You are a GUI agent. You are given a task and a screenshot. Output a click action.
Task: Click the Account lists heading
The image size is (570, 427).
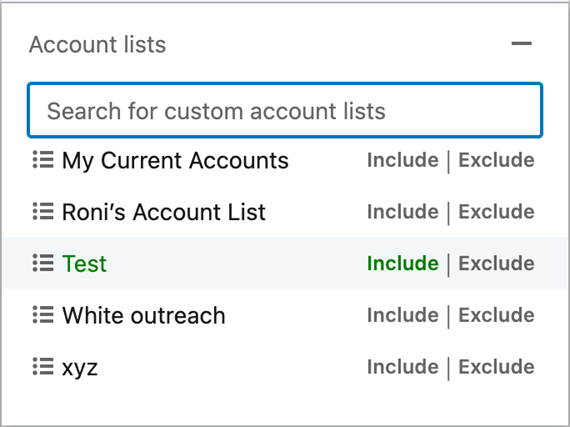point(97,44)
